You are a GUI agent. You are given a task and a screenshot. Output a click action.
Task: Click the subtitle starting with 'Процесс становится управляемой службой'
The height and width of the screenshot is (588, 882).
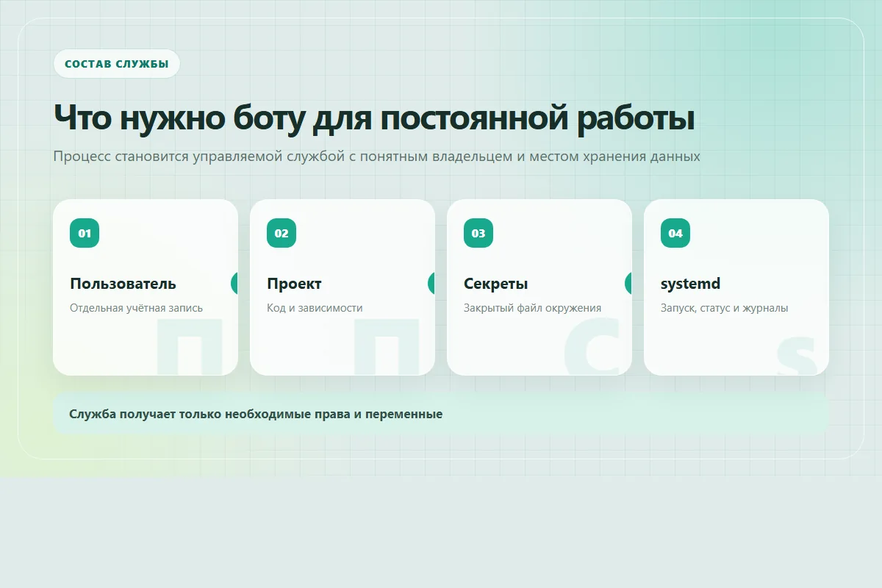376,157
